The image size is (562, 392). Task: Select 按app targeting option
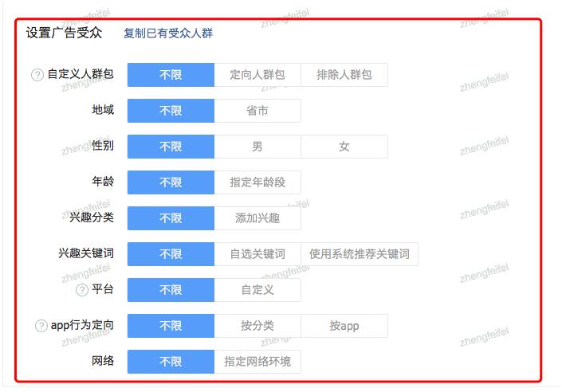coord(344,326)
